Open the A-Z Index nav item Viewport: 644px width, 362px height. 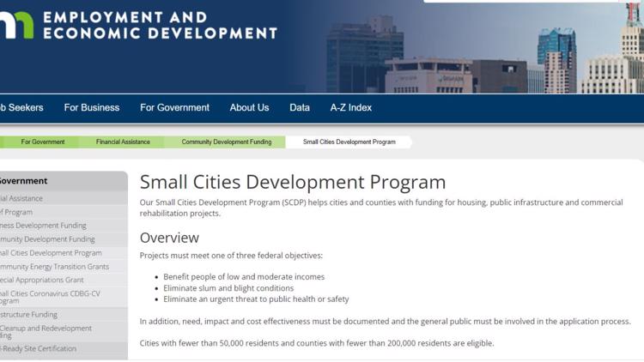(x=350, y=107)
